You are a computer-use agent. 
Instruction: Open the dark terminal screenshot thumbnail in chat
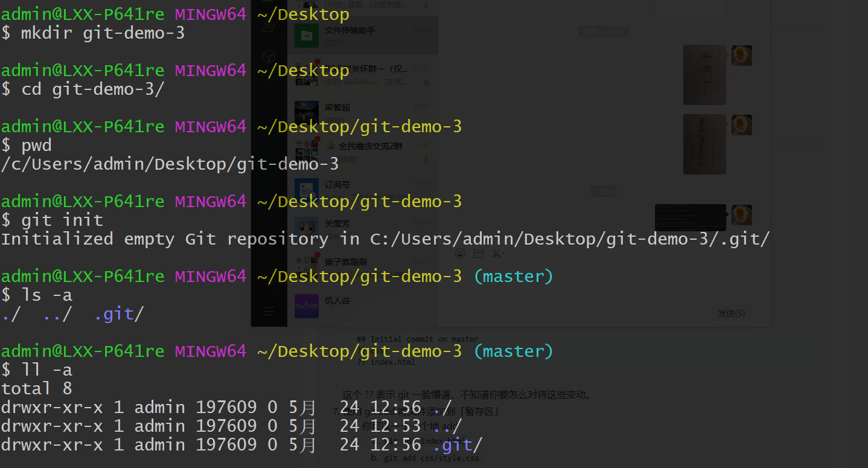tap(691, 217)
